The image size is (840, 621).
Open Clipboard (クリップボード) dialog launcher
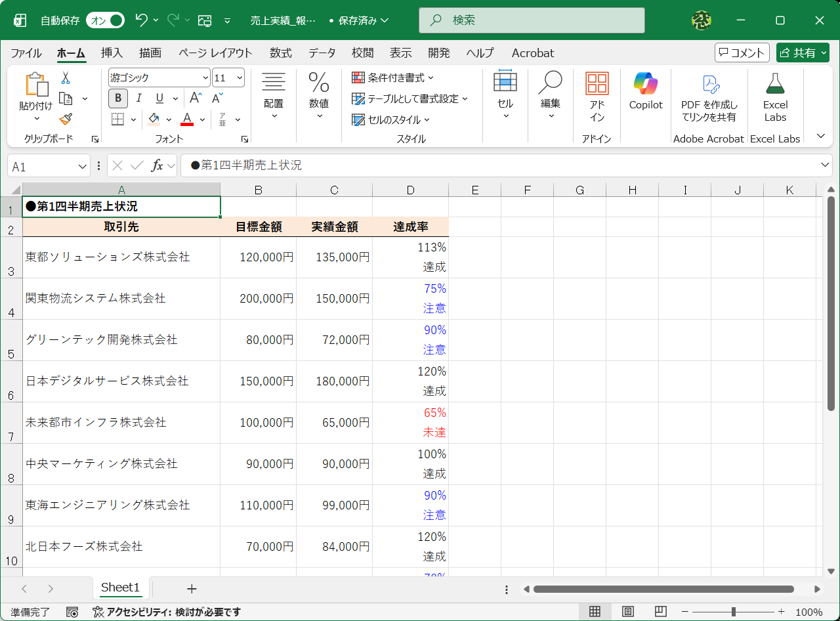[94, 139]
